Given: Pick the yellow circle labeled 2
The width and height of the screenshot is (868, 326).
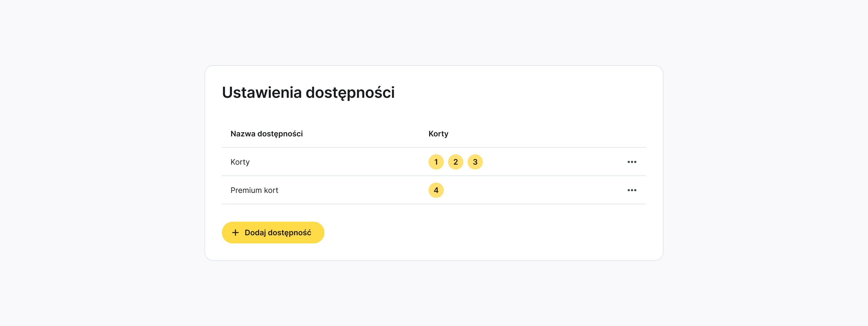Looking at the screenshot, I should click(x=456, y=162).
